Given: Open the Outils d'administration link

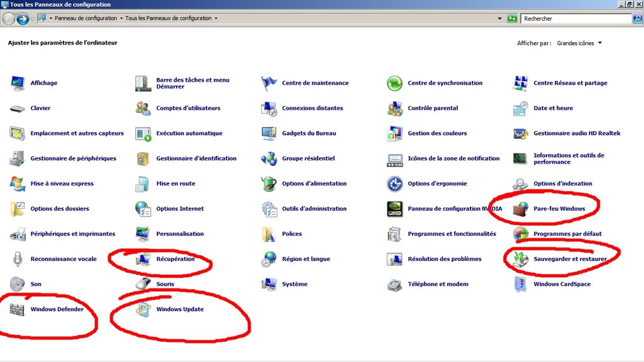Looking at the screenshot, I should click(314, 209).
